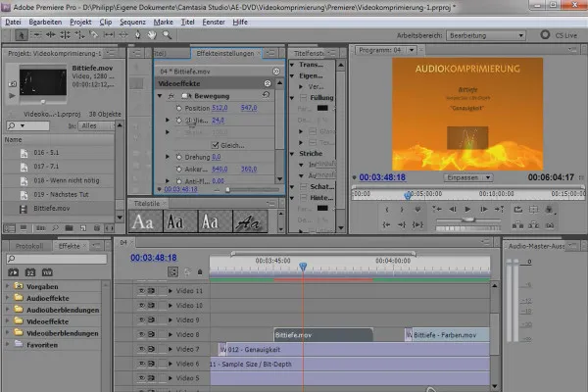This screenshot has height=392, width=588.
Task: Click Program monitor timecode 00:03:48:18
Action: coord(382,177)
